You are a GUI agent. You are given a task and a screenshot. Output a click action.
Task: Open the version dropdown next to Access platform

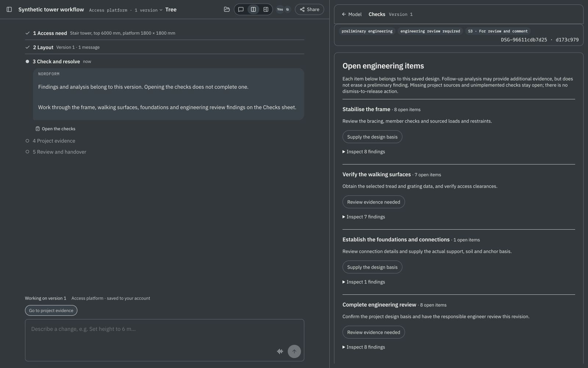coord(148,10)
